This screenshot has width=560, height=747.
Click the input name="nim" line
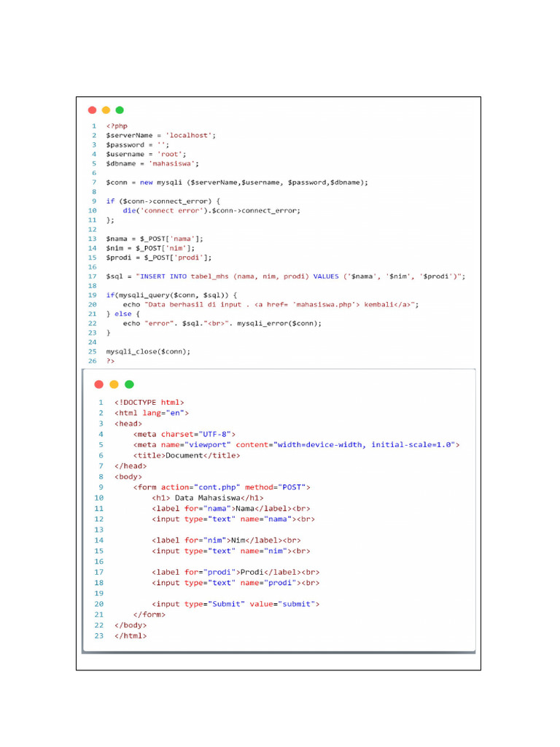click(x=231, y=551)
